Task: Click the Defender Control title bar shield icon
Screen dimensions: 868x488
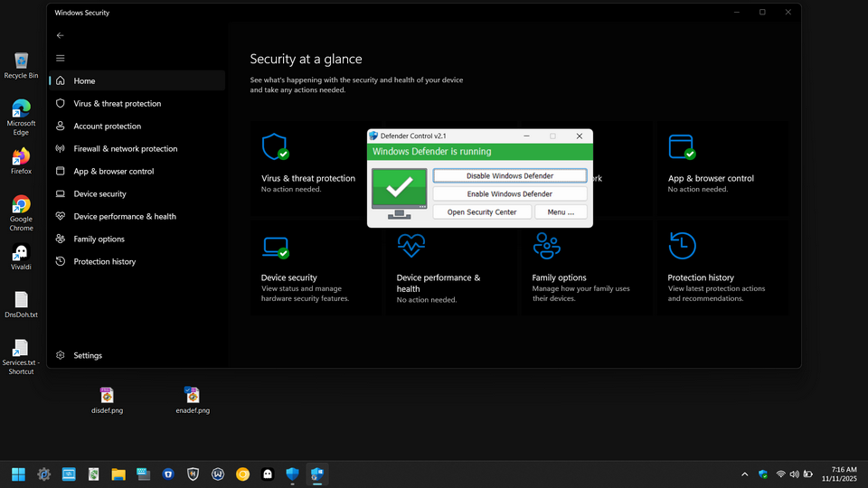Action: [373, 136]
